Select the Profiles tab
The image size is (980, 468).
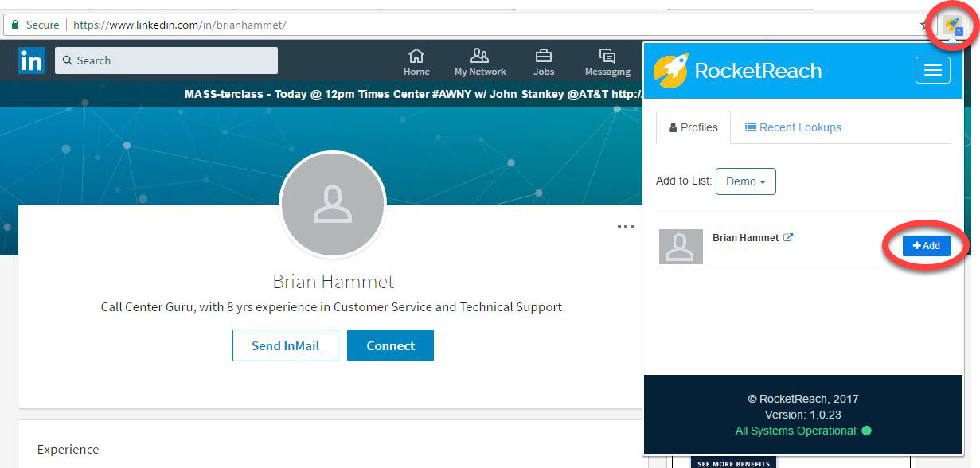[x=693, y=127]
